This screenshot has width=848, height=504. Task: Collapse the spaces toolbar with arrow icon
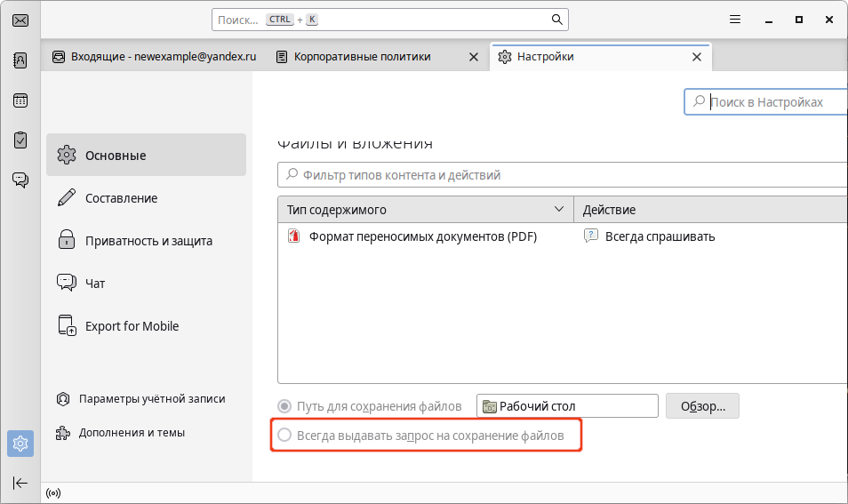(20, 482)
